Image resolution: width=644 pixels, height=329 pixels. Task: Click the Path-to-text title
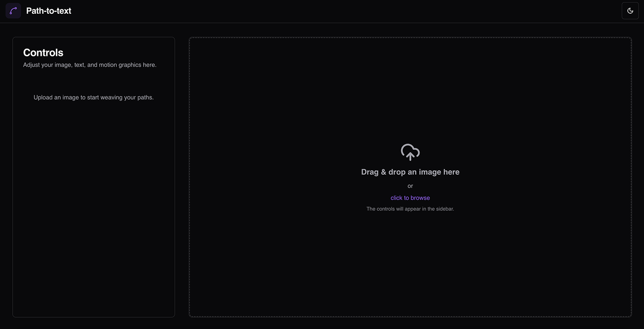tap(49, 10)
